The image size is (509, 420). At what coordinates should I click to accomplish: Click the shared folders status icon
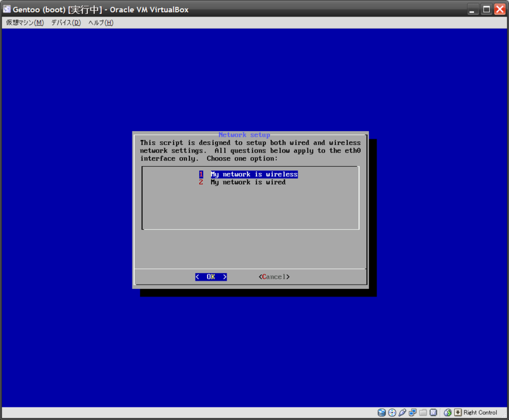pos(423,412)
